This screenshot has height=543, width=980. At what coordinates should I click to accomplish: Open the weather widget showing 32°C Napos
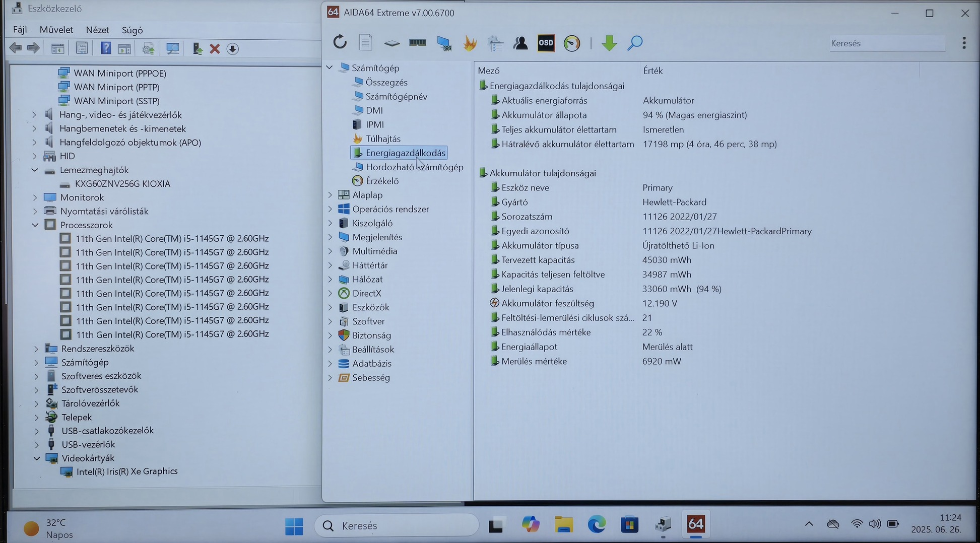click(x=48, y=528)
